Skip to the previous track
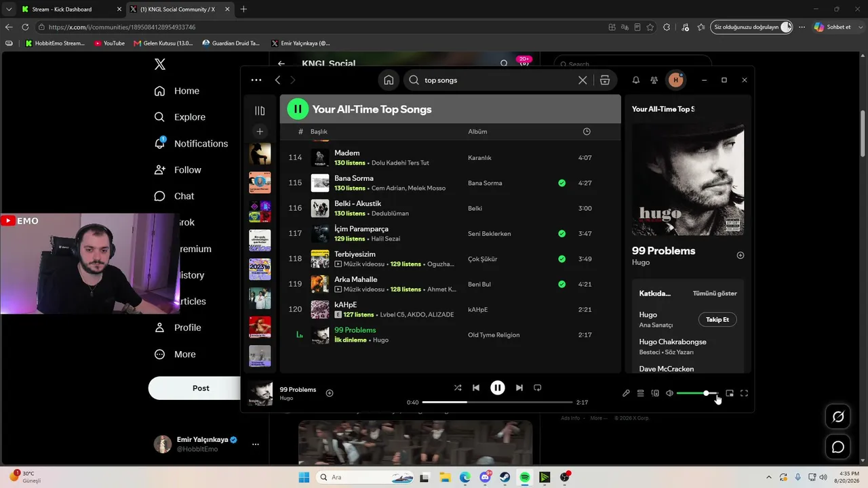The image size is (868, 488). 476,388
